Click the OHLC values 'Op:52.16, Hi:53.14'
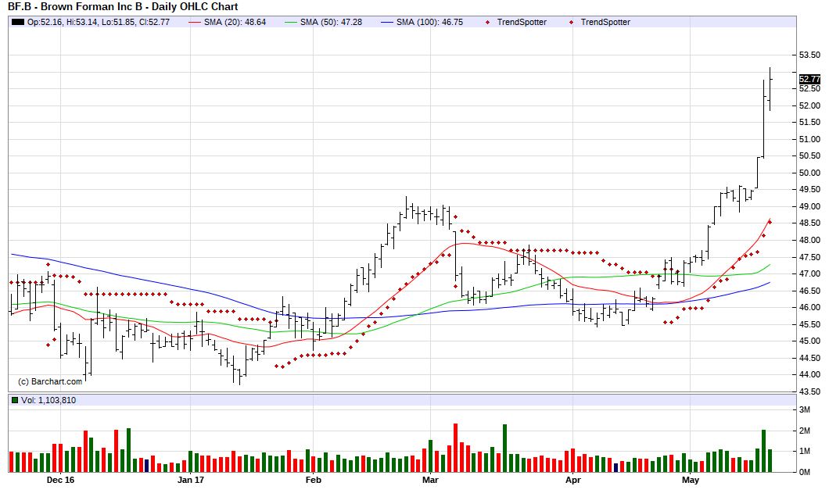829x504 pixels. (x=63, y=22)
